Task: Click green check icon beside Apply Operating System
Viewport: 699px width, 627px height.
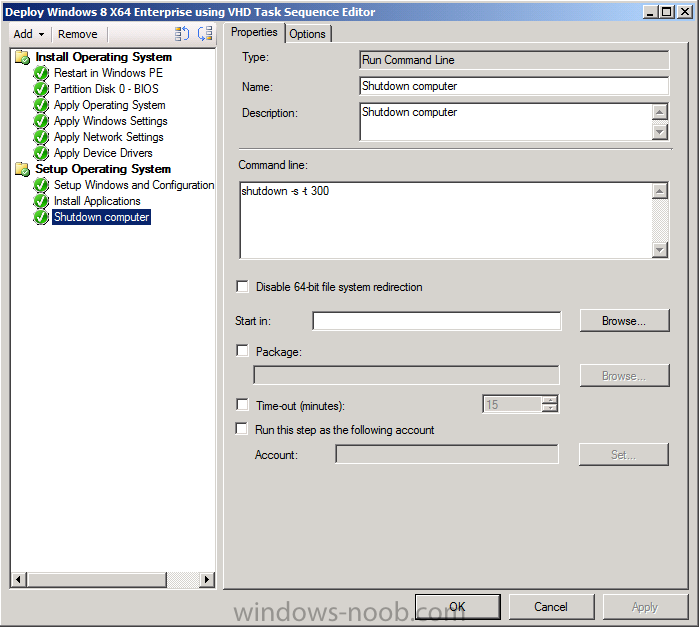Action: tap(41, 105)
